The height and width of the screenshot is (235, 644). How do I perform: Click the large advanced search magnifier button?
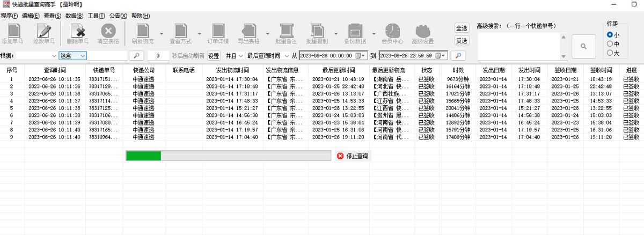coord(583,47)
